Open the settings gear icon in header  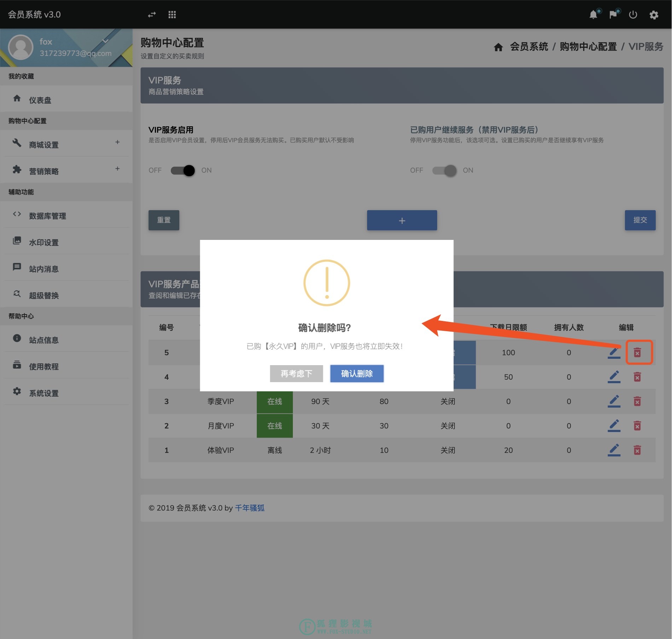coord(654,15)
